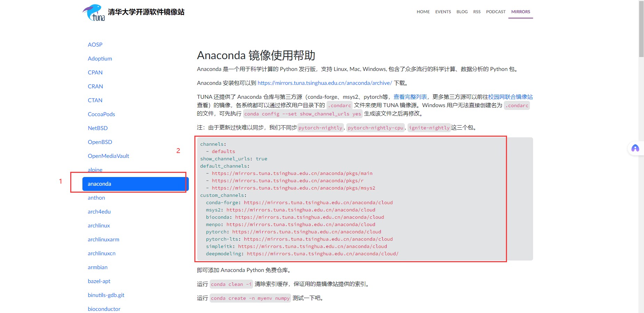
Task: Click the conda-forge channel line in code
Action: pyautogui.click(x=299, y=202)
